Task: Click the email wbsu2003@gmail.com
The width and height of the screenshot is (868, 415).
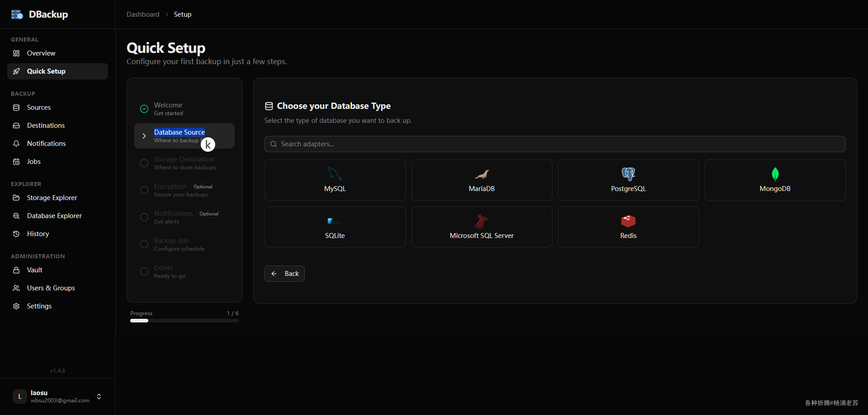Action: [60, 401]
